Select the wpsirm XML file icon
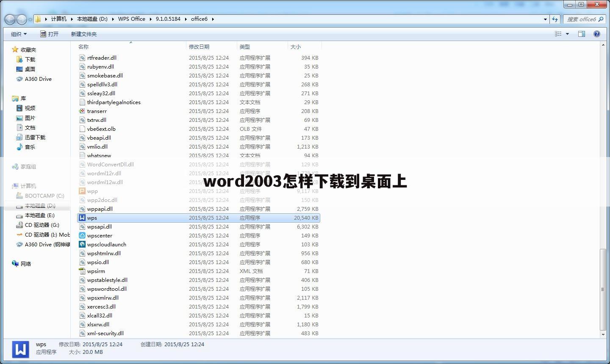The image size is (610, 364). click(82, 271)
